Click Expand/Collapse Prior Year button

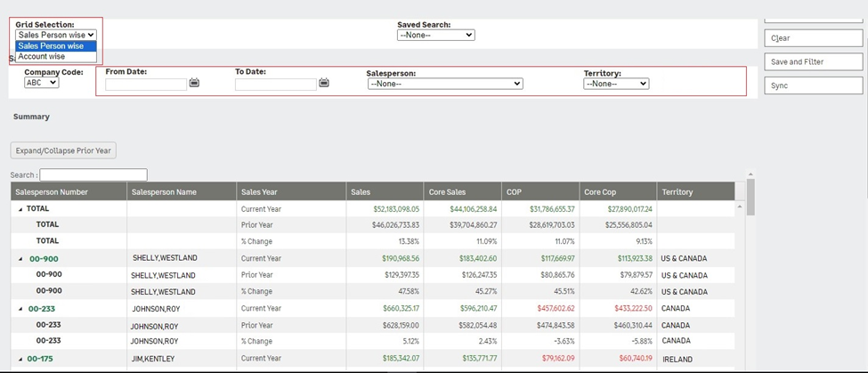[x=63, y=150]
